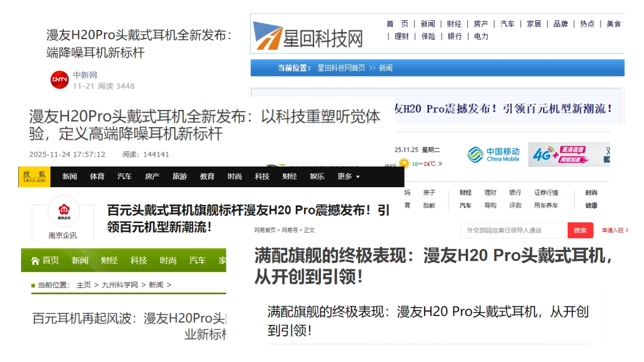Image resolution: width=644 pixels, height=362 pixels.
Task: Click the 证券行情 channel link
Action: 546,193
